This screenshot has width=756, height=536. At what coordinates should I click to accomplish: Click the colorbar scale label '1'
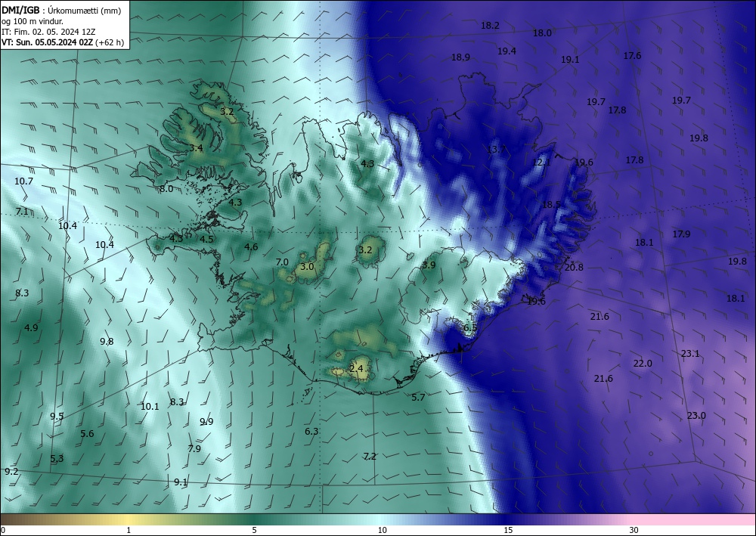[x=129, y=530]
